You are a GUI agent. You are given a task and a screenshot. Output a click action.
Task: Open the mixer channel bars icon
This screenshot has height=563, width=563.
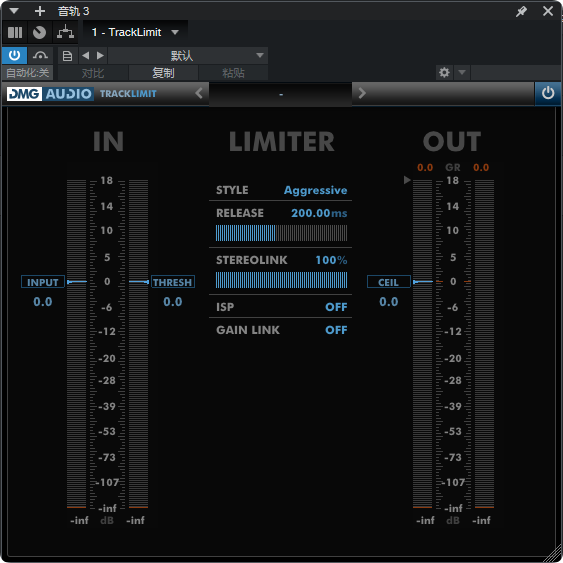(15, 33)
